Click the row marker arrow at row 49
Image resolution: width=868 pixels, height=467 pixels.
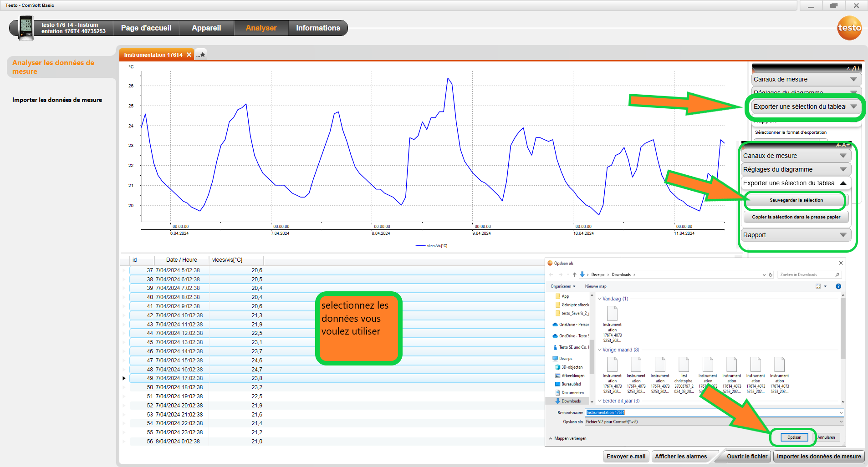[124, 378]
